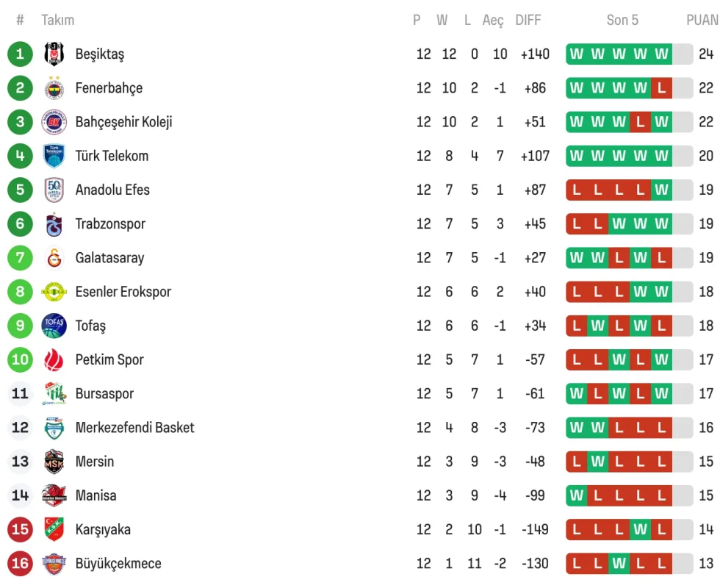Screen dimensions: 720x588
Task: Open the Merkezefendi Basket team link
Action: click(x=134, y=428)
